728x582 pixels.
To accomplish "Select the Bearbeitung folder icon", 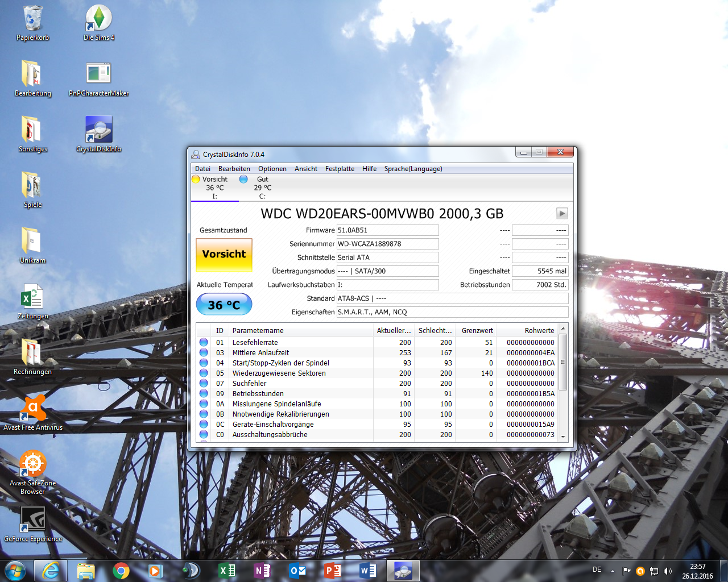I will tap(33, 79).
